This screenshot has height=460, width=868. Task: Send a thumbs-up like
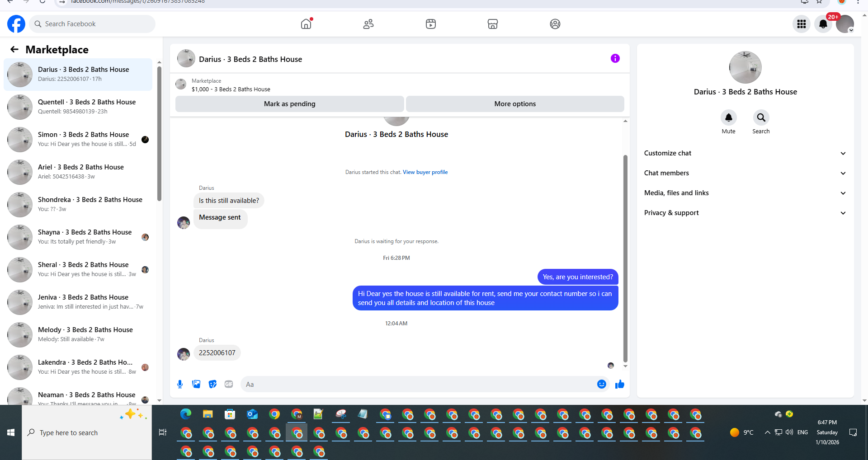(x=620, y=384)
